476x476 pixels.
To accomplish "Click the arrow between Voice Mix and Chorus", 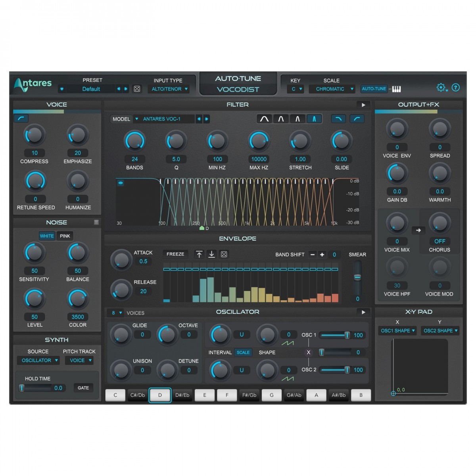I will pyautogui.click(x=418, y=230).
